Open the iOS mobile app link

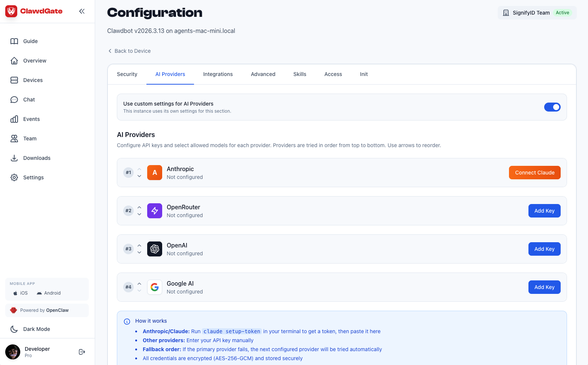[x=20, y=293]
